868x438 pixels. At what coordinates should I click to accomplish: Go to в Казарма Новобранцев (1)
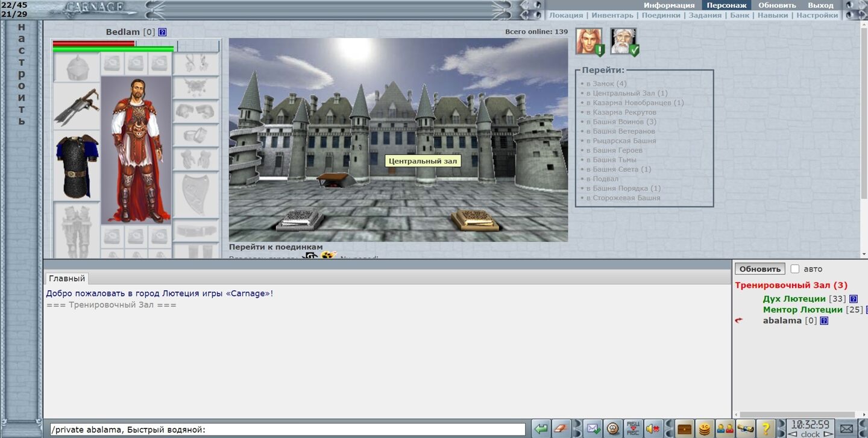pyautogui.click(x=635, y=103)
